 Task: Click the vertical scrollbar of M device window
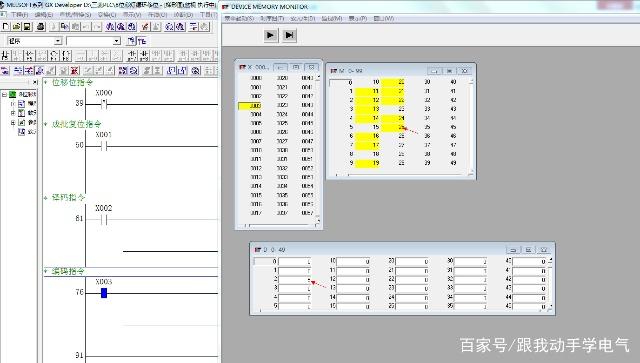[x=471, y=127]
